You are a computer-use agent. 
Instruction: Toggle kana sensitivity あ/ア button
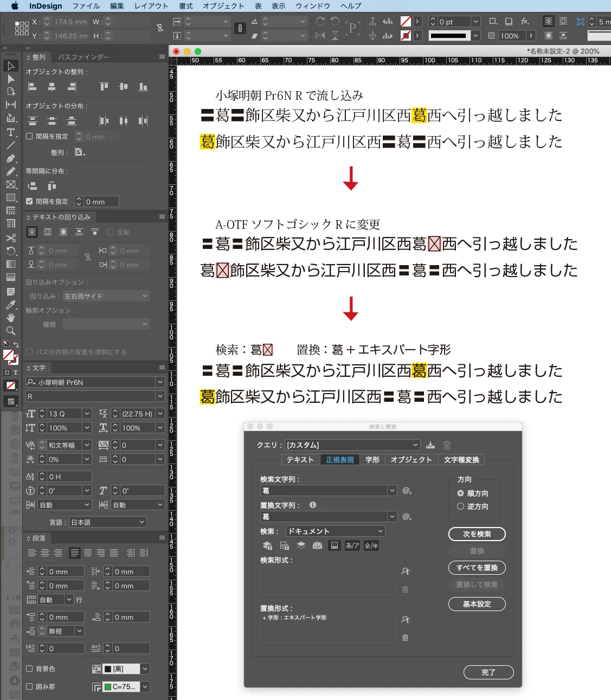click(352, 545)
